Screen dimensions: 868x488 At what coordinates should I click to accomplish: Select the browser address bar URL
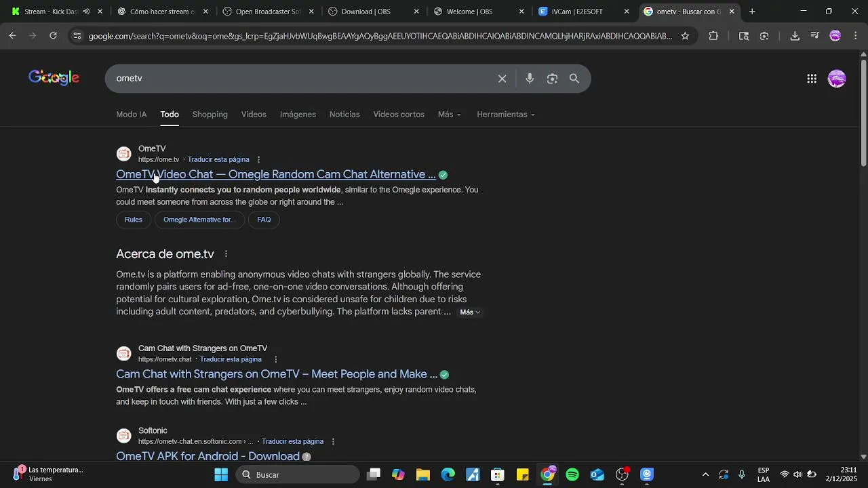[x=380, y=36]
